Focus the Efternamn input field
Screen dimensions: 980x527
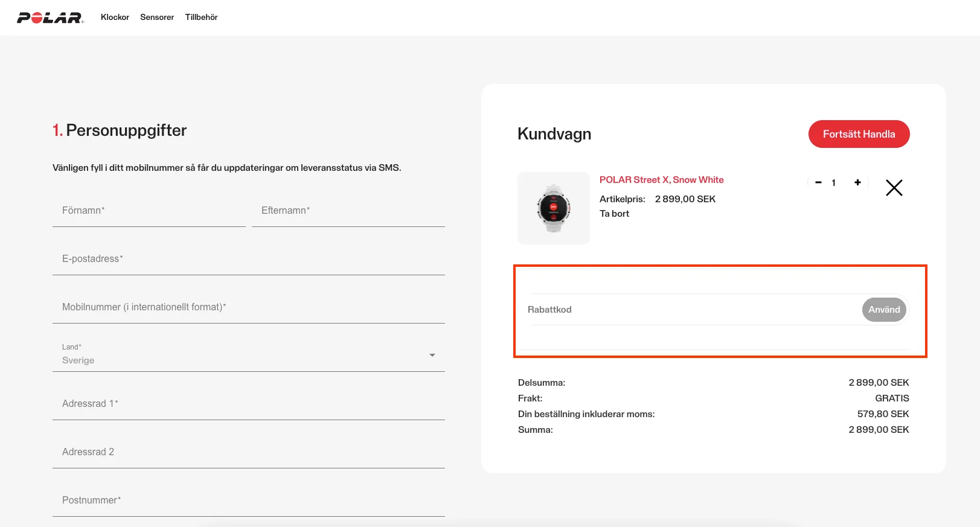[x=348, y=211]
